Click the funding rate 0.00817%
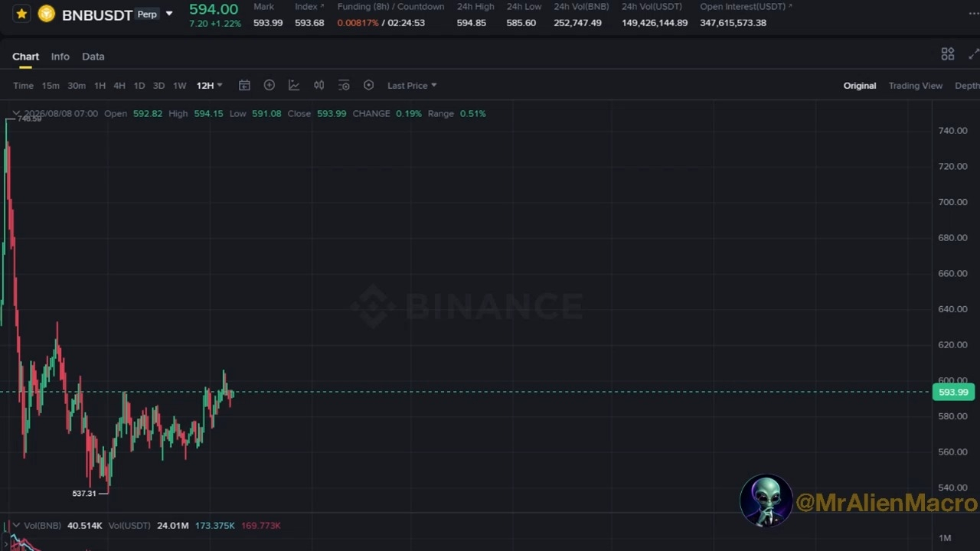Viewport: 980px width, 551px height. [x=358, y=23]
